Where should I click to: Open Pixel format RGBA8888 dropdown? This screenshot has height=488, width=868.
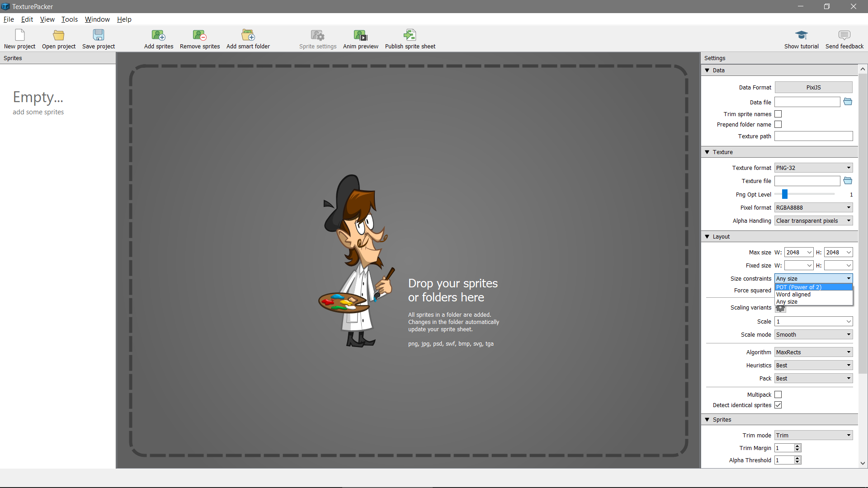[x=813, y=207]
